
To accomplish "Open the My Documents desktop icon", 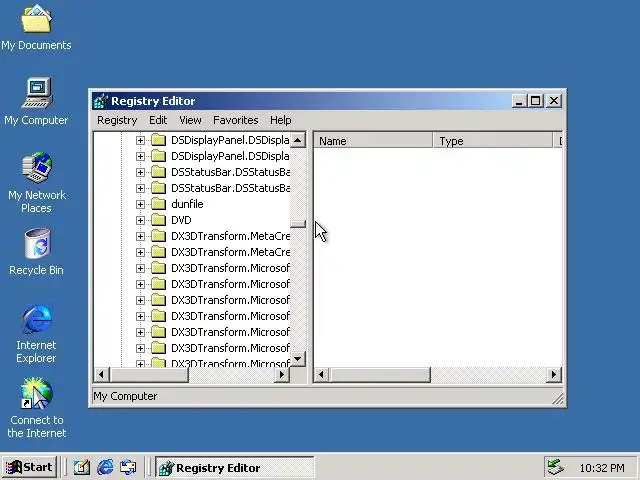I will [x=36, y=28].
